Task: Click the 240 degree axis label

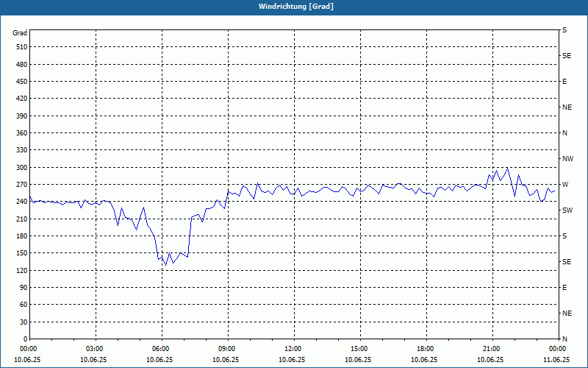Action: [x=22, y=202]
